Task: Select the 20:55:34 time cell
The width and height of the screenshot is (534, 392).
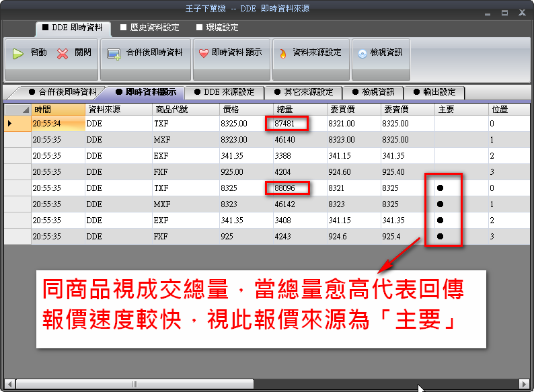Action: pos(59,123)
